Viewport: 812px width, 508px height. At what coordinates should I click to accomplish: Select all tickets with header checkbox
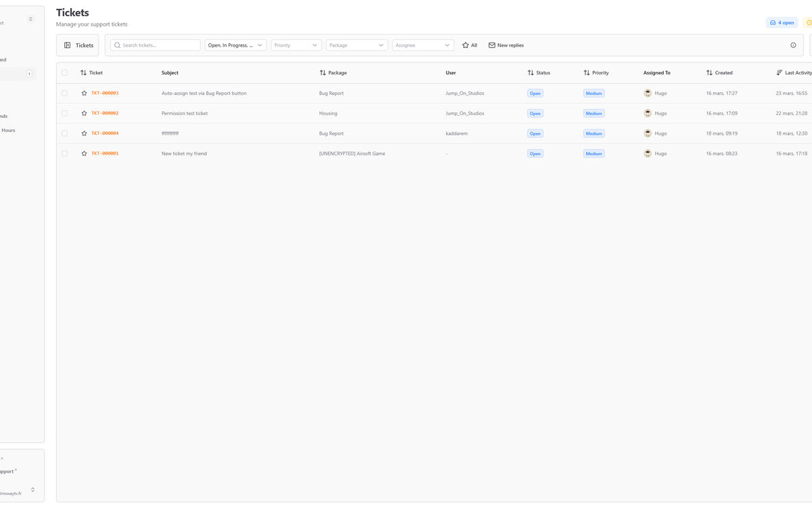pos(64,72)
